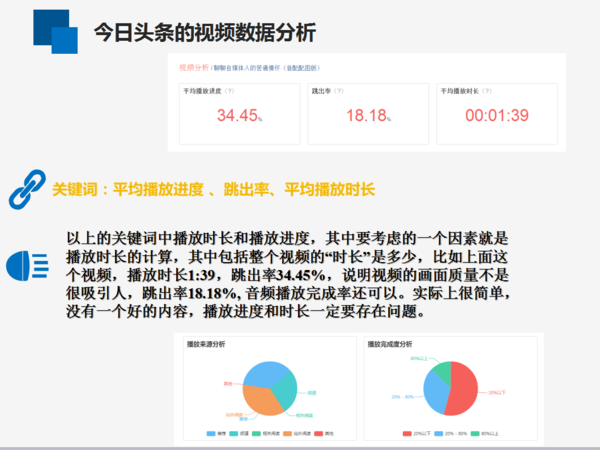
Task: Toggle the 80%以上 green legend swatch
Action: tap(475, 434)
